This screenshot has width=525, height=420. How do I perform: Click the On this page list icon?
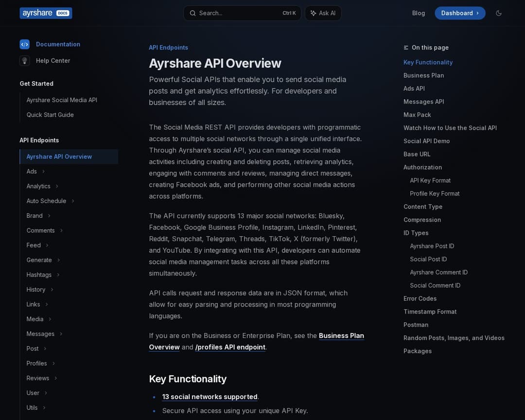click(x=406, y=48)
